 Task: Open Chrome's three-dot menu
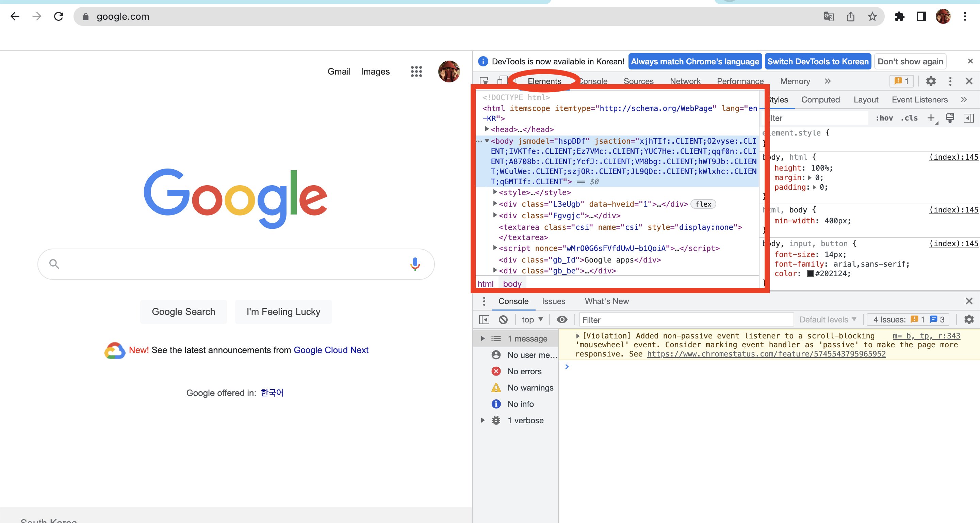point(965,16)
